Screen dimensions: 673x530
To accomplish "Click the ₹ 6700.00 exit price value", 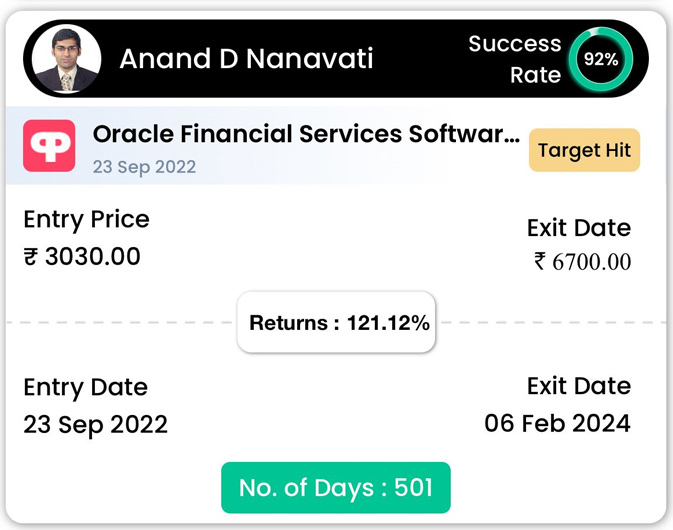I will pos(583,262).
